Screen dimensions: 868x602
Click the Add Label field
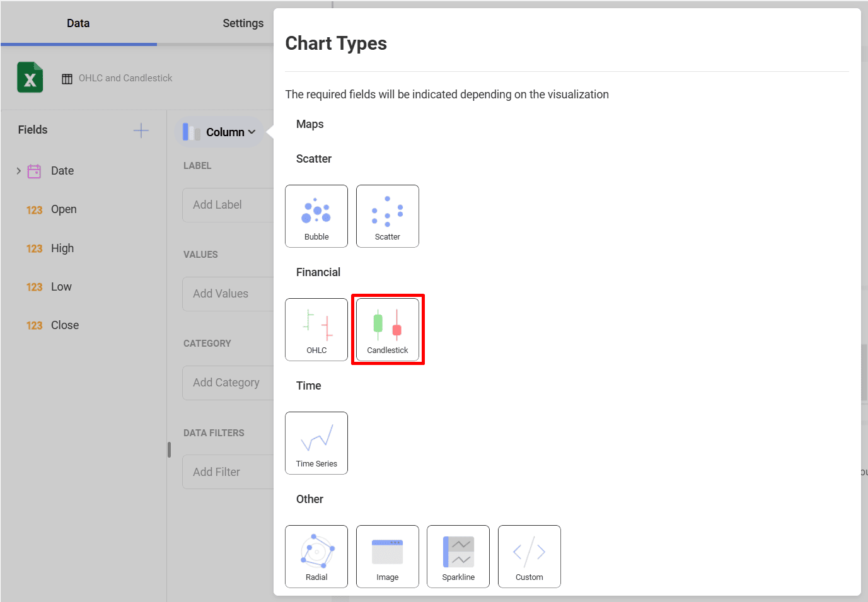click(x=228, y=205)
